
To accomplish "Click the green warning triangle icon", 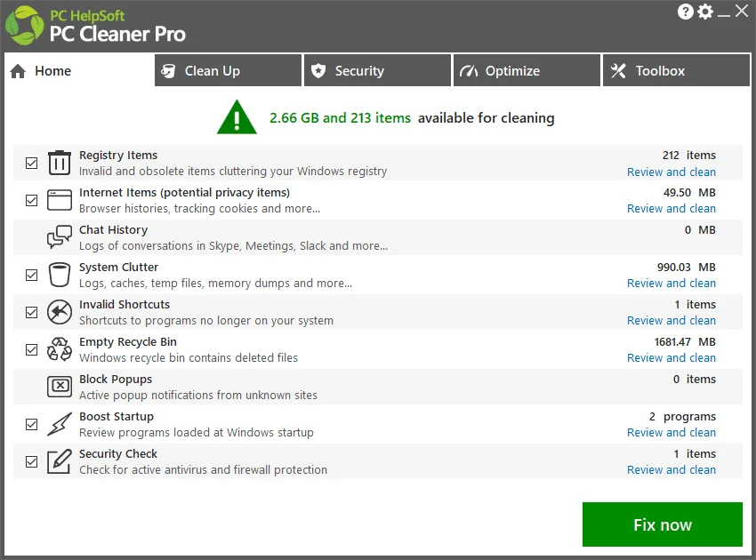I will coord(237,117).
